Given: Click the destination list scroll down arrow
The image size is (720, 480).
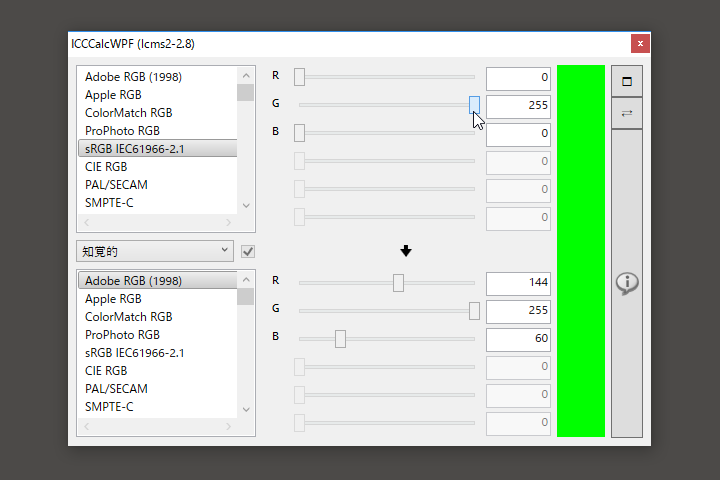Looking at the screenshot, I should [x=246, y=409].
